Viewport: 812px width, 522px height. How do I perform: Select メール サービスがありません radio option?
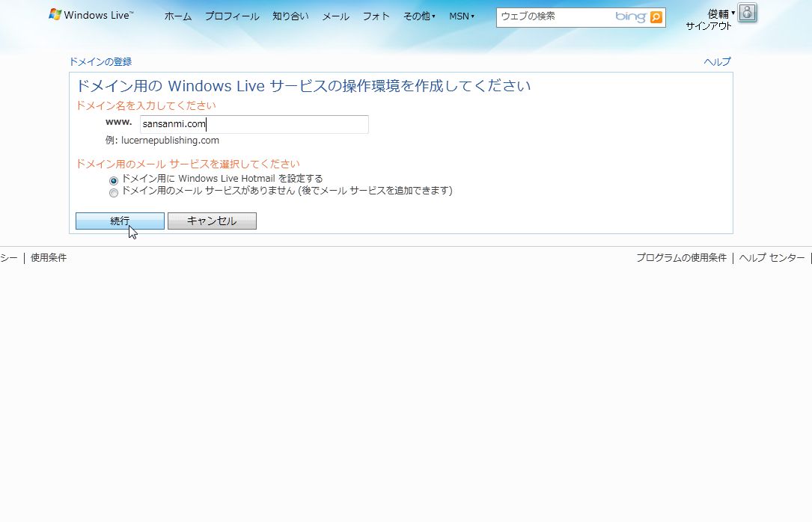tap(114, 193)
